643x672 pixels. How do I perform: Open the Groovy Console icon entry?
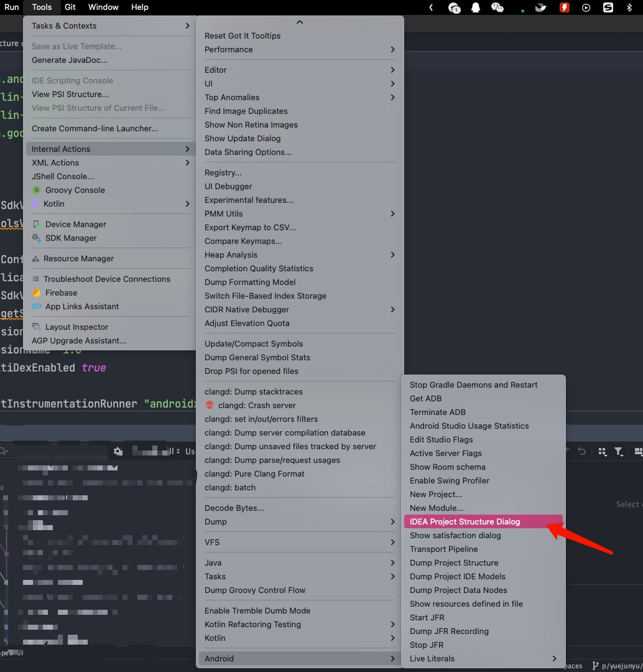click(37, 190)
